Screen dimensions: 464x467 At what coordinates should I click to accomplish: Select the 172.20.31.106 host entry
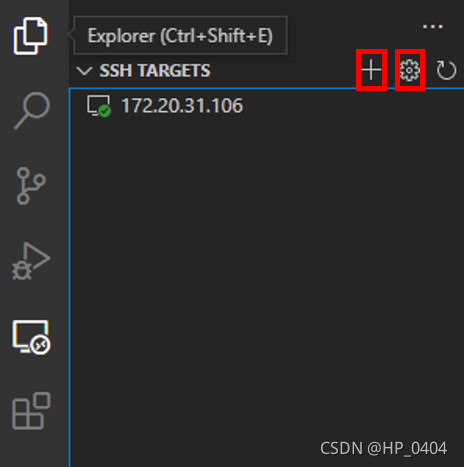pos(266,106)
